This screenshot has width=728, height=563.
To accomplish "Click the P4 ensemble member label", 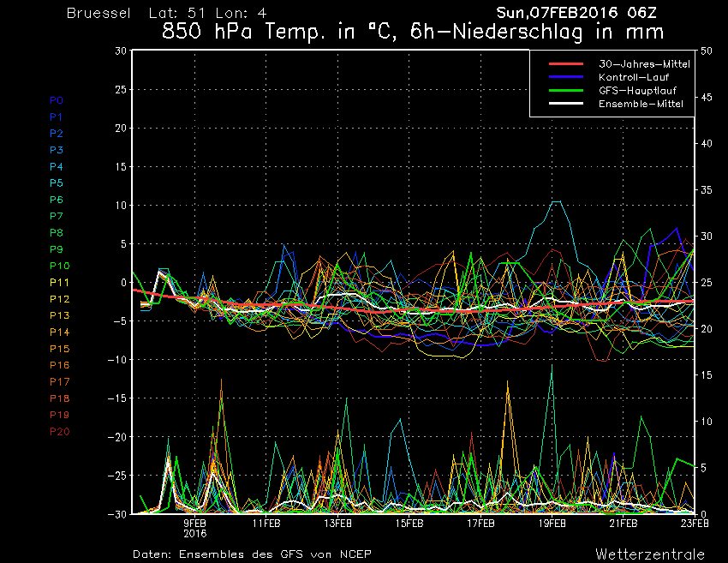I will (57, 166).
